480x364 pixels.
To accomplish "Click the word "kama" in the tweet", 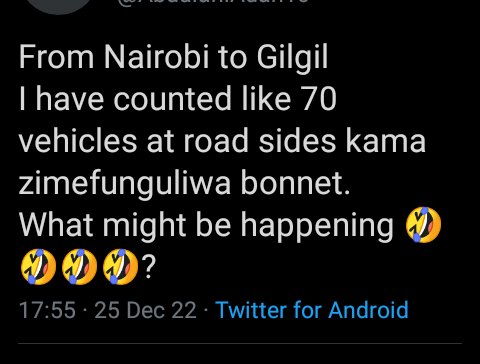I will [385, 141].
